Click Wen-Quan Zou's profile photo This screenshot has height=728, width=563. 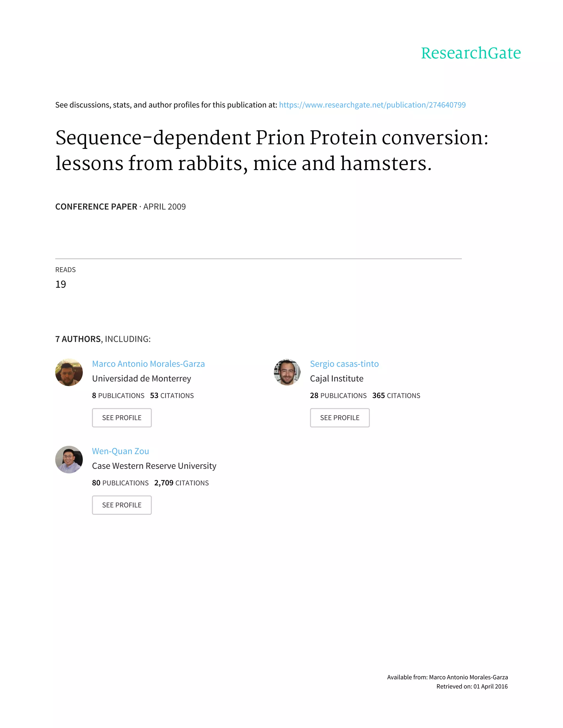pyautogui.click(x=69, y=460)
